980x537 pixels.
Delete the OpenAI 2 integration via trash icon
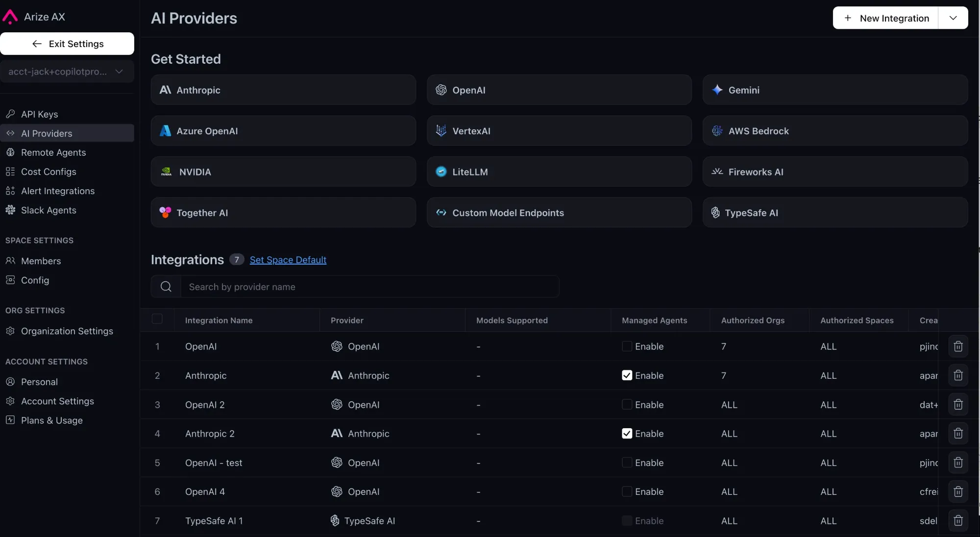point(958,405)
